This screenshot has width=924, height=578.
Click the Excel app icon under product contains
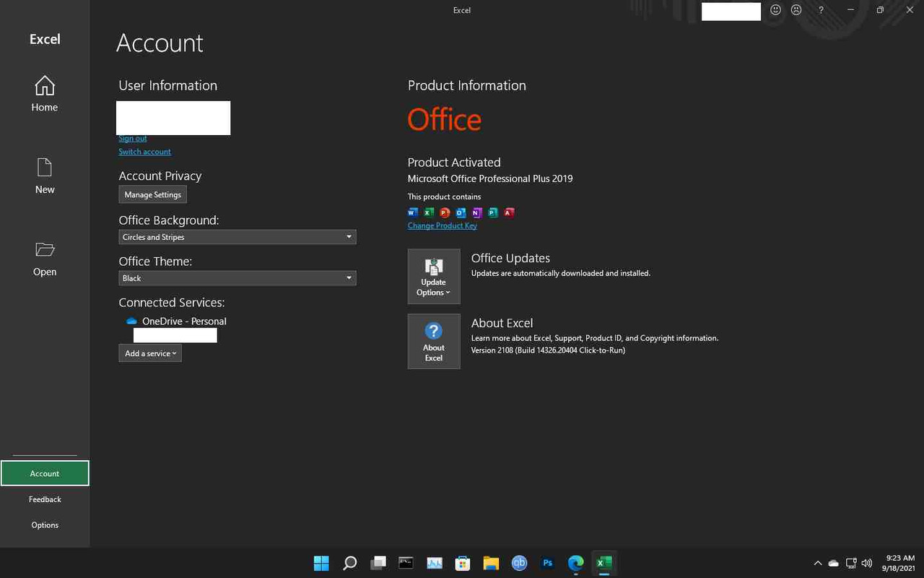tap(429, 212)
